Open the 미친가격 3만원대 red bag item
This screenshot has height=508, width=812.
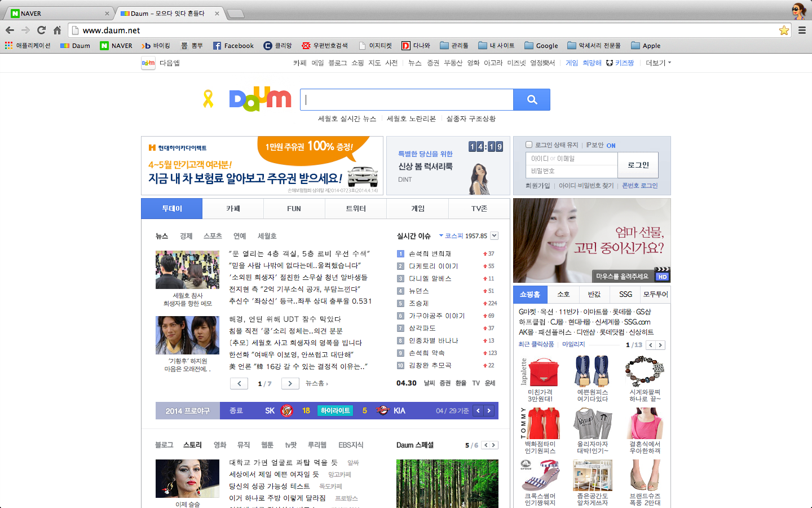[x=540, y=379]
